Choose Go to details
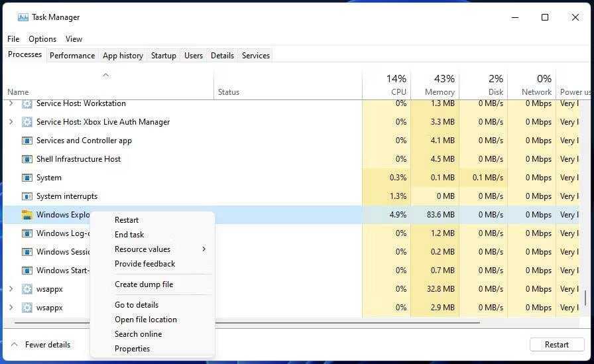The width and height of the screenshot is (594, 364). point(137,305)
